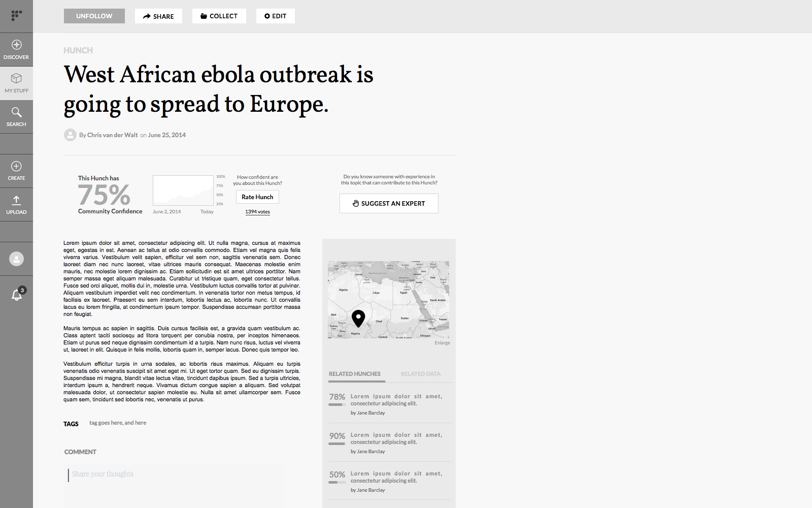
Task: Open the Upload option
Action: [x=16, y=205]
